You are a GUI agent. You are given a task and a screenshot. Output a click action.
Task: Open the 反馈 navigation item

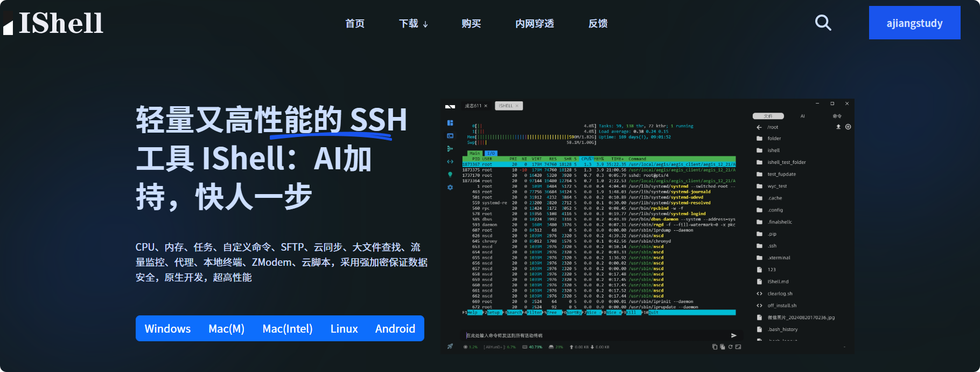[x=598, y=24]
